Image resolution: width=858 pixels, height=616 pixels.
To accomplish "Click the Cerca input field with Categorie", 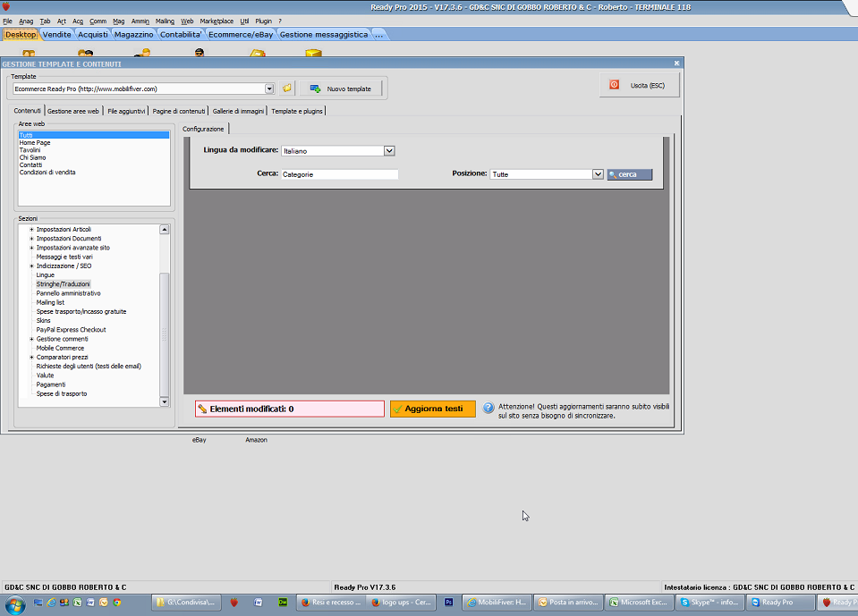I will 339,174.
